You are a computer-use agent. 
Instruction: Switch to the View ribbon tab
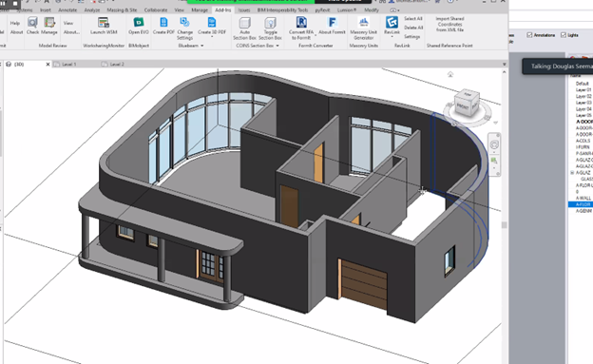pyautogui.click(x=180, y=10)
